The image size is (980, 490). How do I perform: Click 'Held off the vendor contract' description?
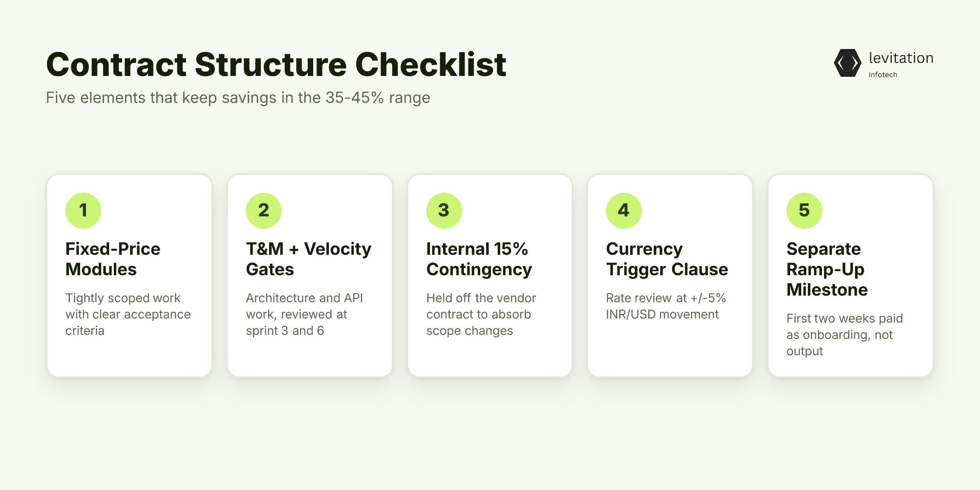tap(481, 314)
